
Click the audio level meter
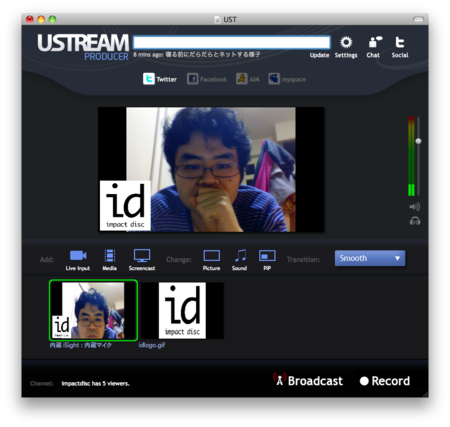[x=411, y=156]
